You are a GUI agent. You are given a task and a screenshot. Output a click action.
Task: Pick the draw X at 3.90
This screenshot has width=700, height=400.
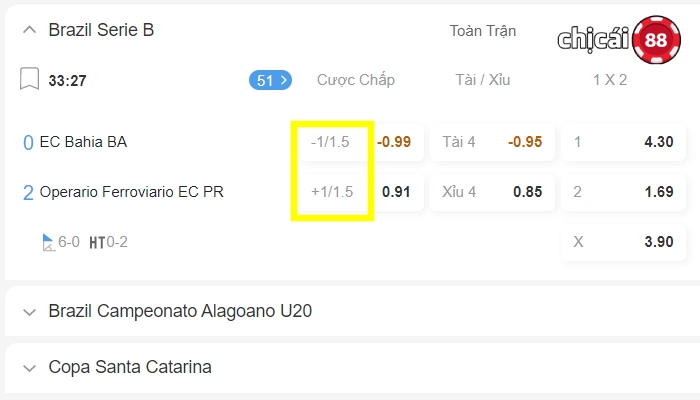(623, 242)
